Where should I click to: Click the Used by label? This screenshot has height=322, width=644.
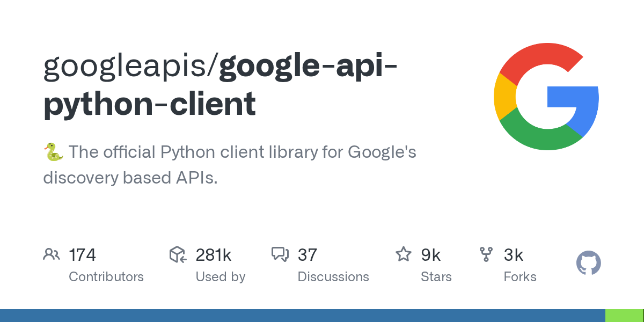click(221, 277)
